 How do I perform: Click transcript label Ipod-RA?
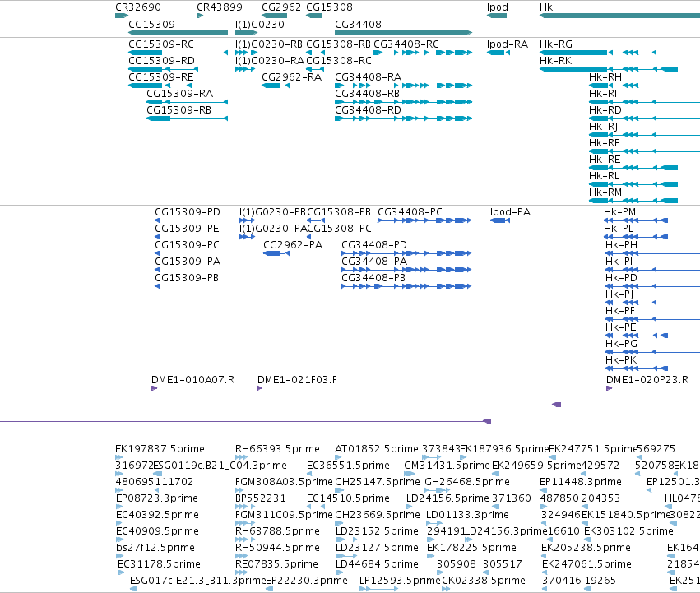point(508,44)
